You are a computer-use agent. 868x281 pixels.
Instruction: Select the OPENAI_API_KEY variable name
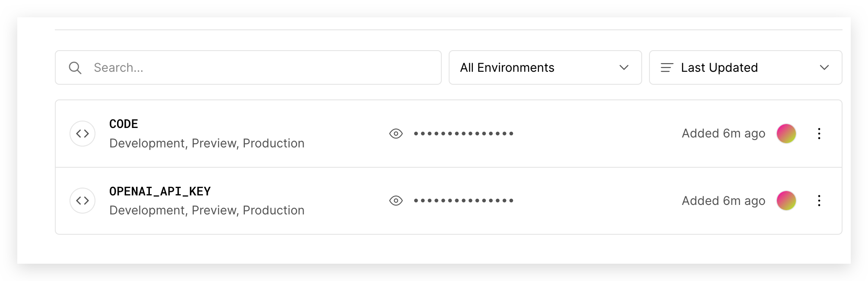coord(160,192)
